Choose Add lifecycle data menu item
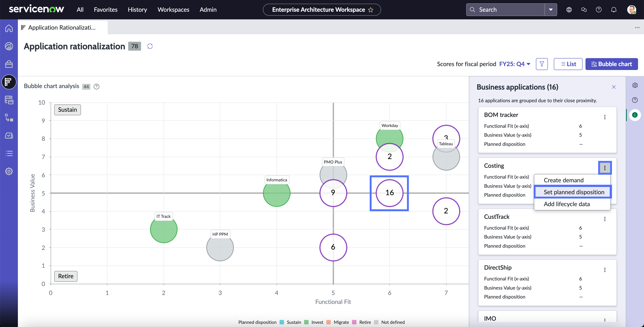 (x=572, y=204)
